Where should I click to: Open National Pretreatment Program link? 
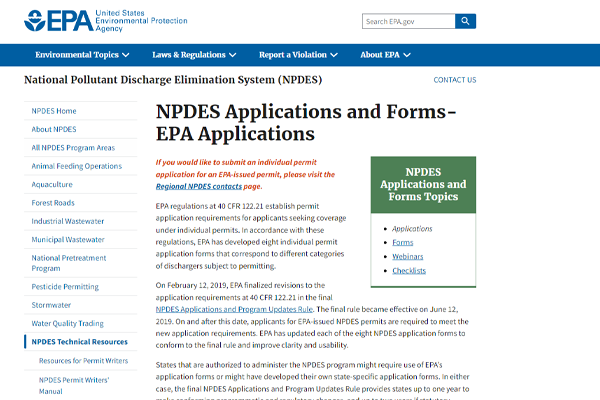pos(69,263)
